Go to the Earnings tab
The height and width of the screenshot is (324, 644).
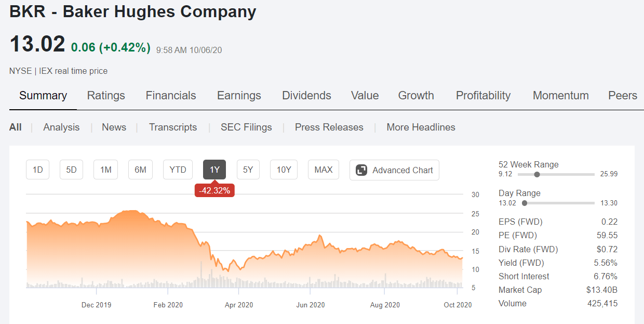coord(239,96)
